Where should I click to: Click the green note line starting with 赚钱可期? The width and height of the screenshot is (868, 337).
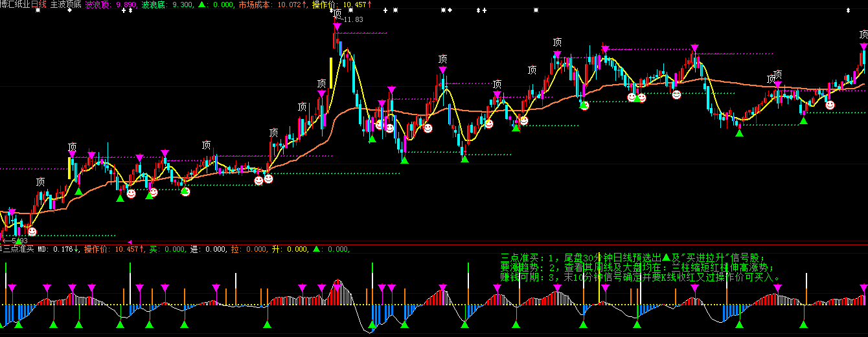coord(641,277)
